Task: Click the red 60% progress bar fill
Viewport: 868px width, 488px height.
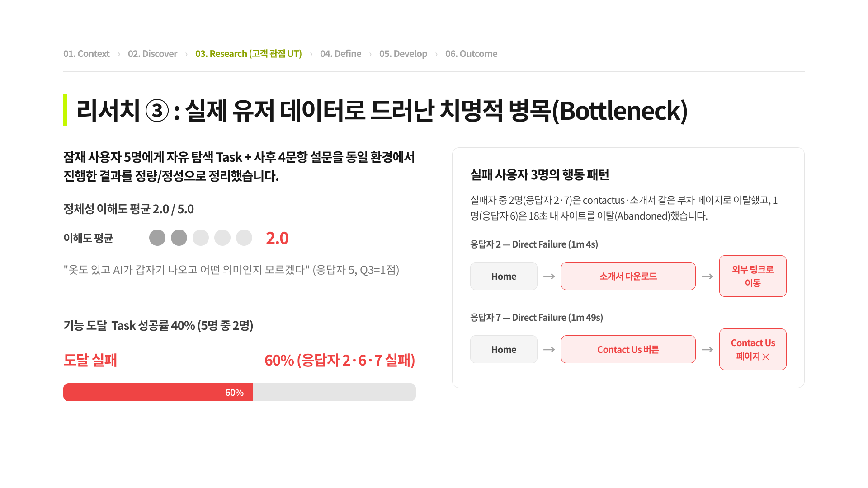Action: pos(158,392)
